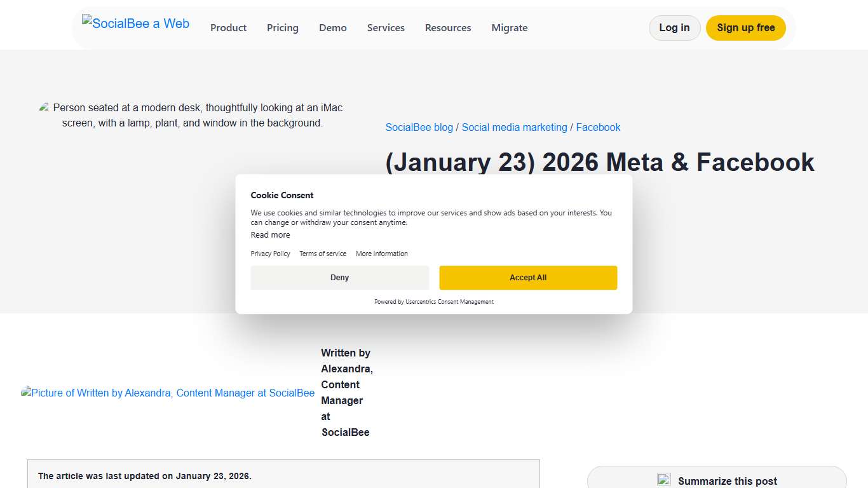Click the Powered by Usercentrics link
Screen dimensions: 868x488
tap(434, 302)
